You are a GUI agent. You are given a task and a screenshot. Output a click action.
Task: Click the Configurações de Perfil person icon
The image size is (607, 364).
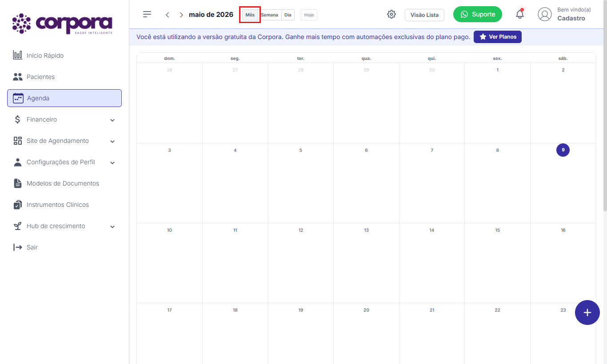click(x=18, y=162)
